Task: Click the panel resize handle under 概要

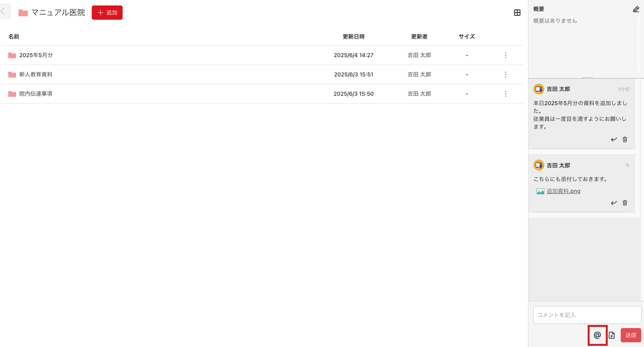Action: 587,78
